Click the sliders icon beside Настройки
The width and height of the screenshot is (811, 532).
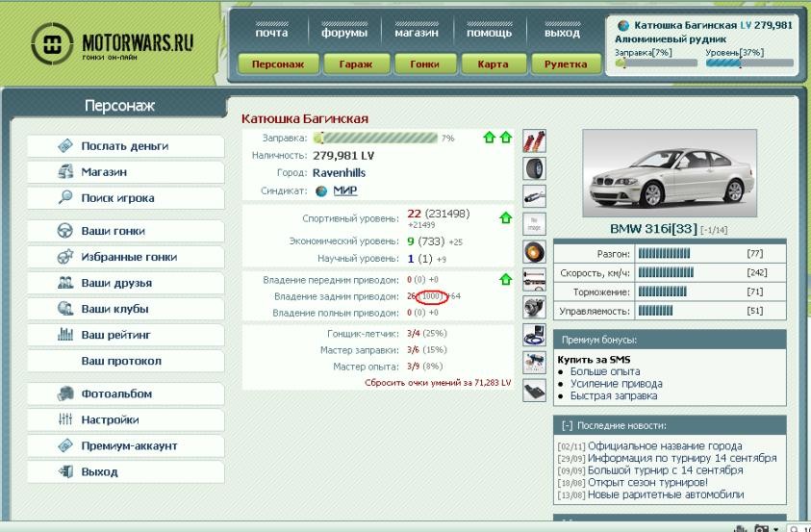(65, 419)
